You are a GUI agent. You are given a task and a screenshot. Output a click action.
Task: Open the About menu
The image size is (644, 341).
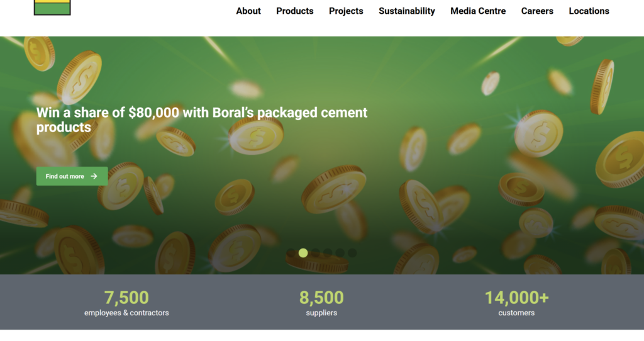(x=248, y=11)
